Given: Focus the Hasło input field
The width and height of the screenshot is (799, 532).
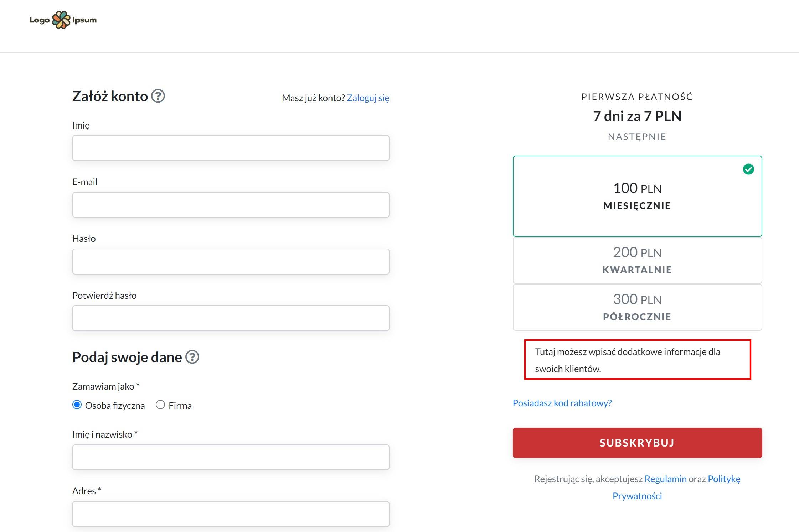Looking at the screenshot, I should coord(231,261).
